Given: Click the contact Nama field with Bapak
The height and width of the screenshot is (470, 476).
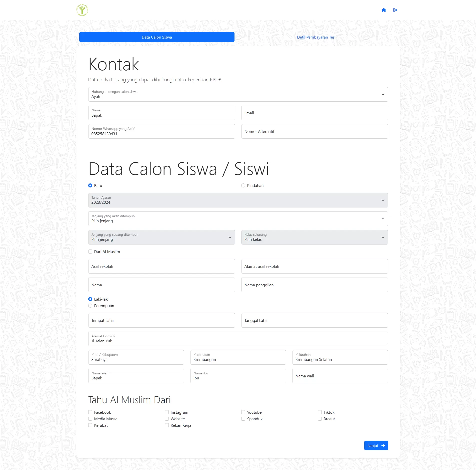Looking at the screenshot, I should click(x=161, y=113).
